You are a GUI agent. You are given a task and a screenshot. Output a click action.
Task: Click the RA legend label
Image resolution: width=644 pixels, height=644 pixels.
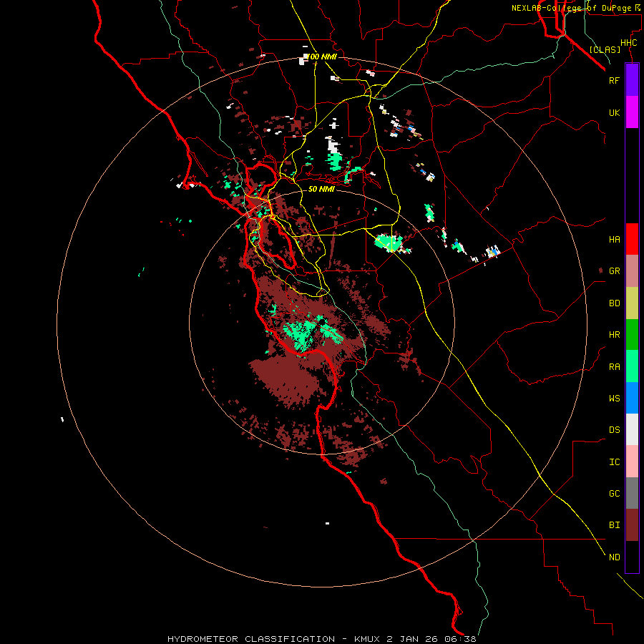pos(614,367)
